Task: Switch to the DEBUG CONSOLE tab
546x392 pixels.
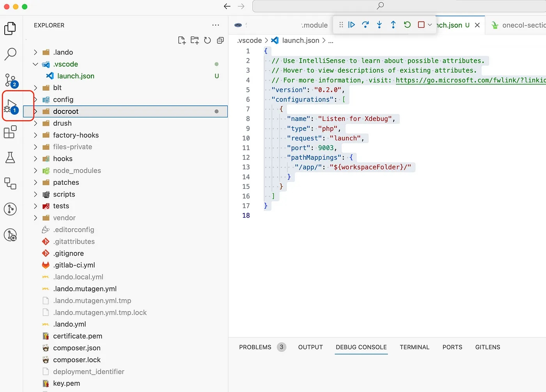Action: (x=361, y=347)
